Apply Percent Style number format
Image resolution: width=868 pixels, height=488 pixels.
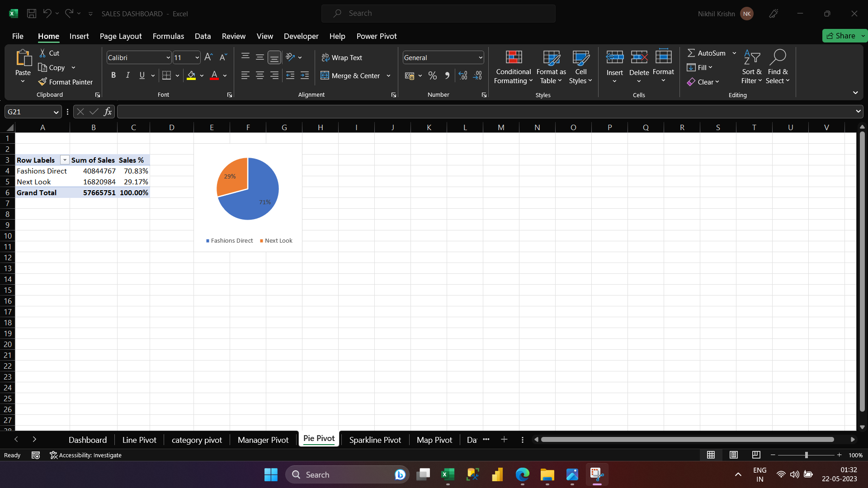pyautogui.click(x=432, y=75)
